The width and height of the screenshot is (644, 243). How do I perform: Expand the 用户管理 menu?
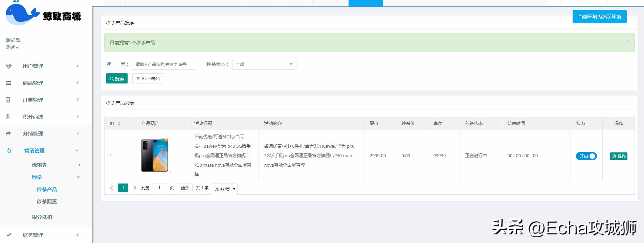46,66
